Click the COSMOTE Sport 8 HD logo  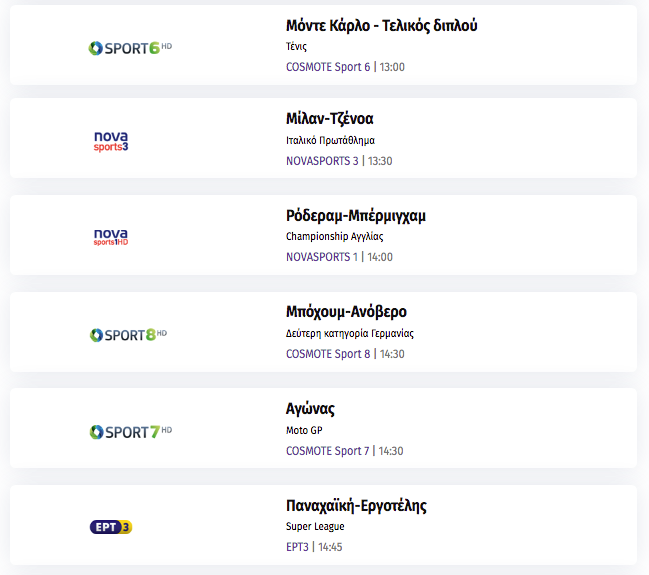tap(128, 335)
